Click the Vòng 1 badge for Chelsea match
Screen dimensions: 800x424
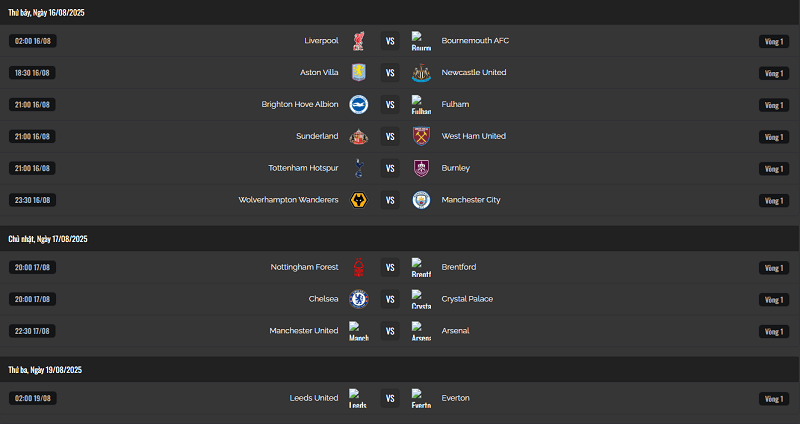pos(774,300)
